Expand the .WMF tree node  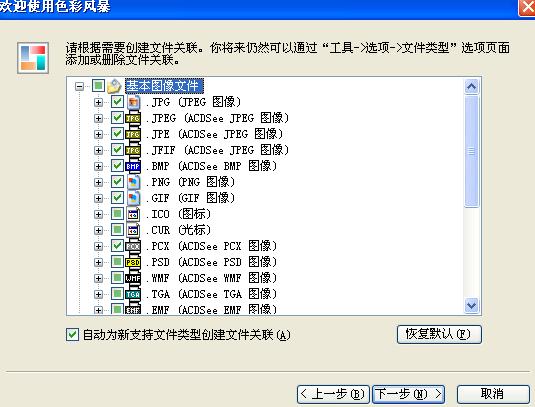pos(98,278)
